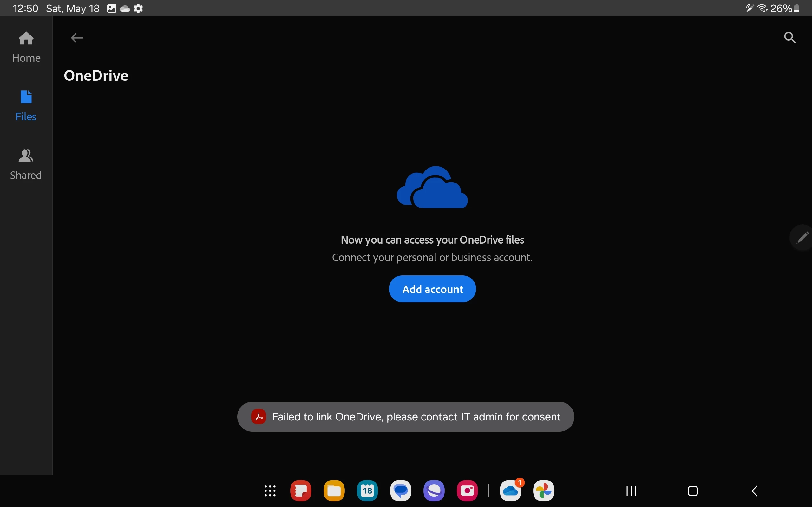The height and width of the screenshot is (507, 812).
Task: Launch the red notes app in dock
Action: [301, 491]
